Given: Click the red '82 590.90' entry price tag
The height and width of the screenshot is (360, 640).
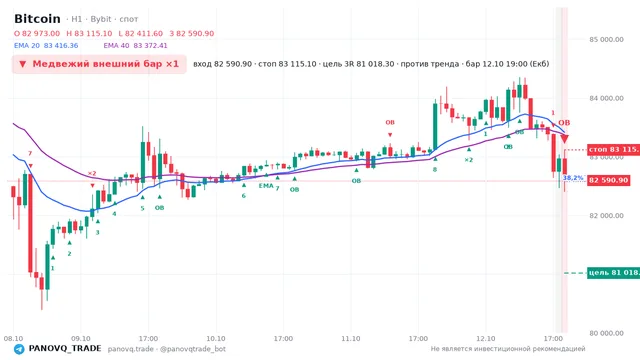Looking at the screenshot, I should tap(609, 180).
